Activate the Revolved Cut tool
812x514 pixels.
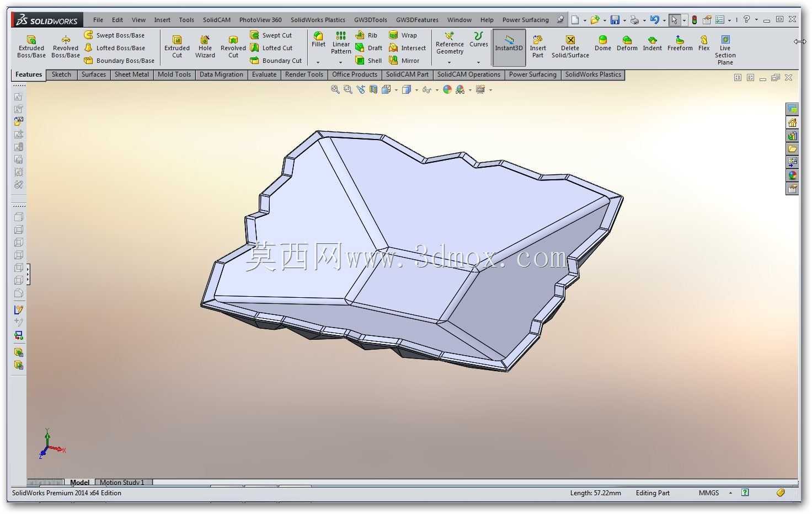[x=233, y=46]
